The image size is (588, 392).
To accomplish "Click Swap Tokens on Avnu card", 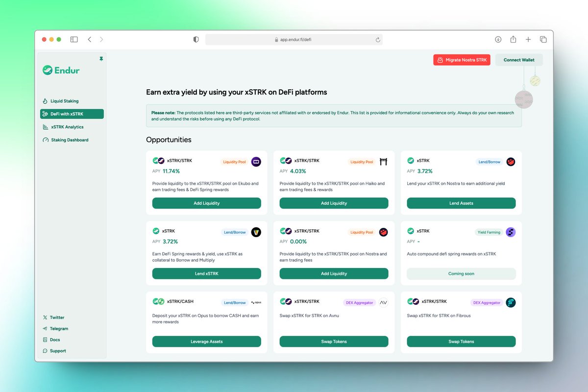I will [334, 342].
